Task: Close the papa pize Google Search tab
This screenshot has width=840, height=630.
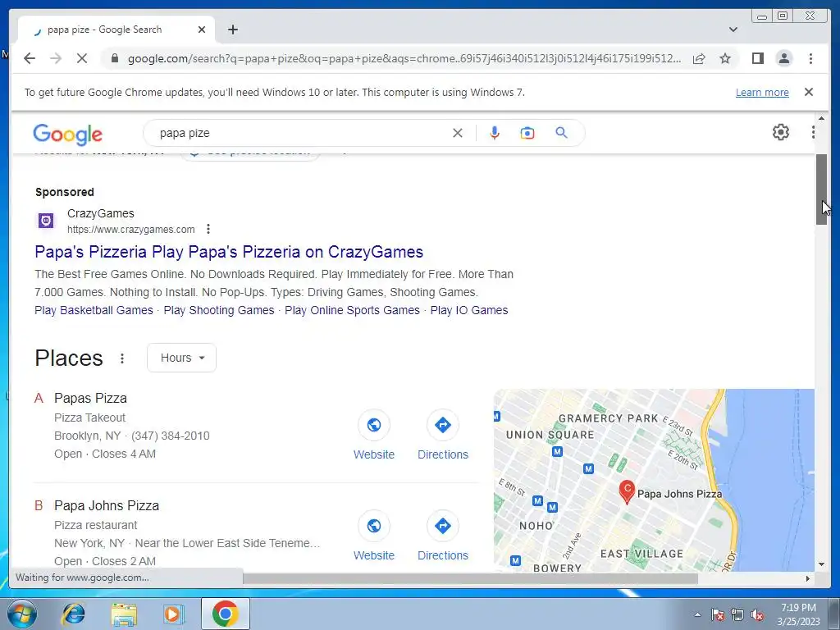Action: coord(202,30)
